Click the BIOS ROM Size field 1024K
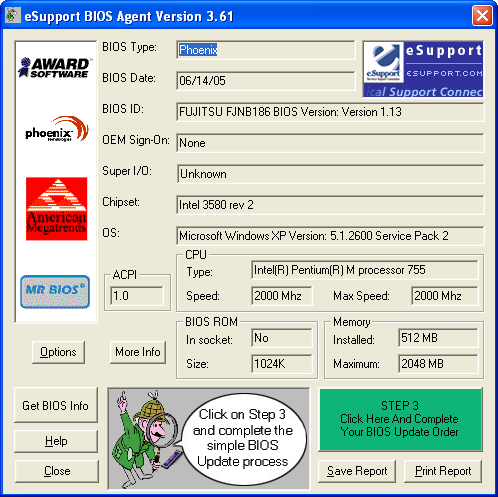This screenshot has width=498, height=497. (x=282, y=364)
